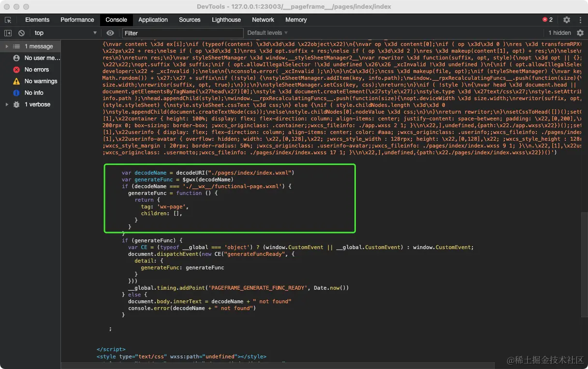Click the var generateFunc code line
The width and height of the screenshot is (588, 369).
(177, 179)
